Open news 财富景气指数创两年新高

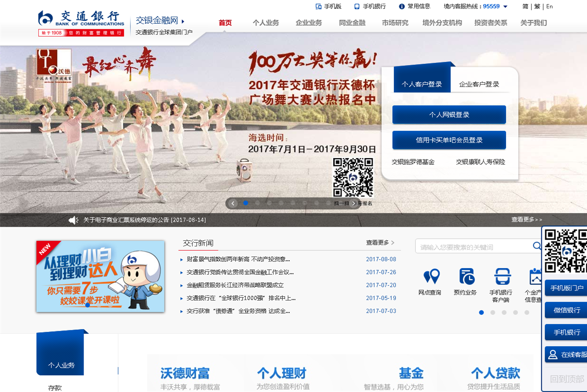point(238,259)
